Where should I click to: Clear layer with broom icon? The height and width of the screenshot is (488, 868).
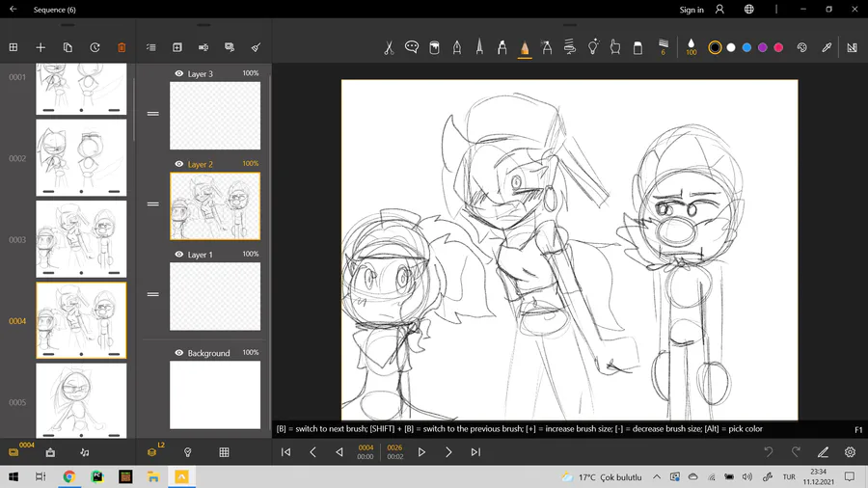tap(256, 47)
